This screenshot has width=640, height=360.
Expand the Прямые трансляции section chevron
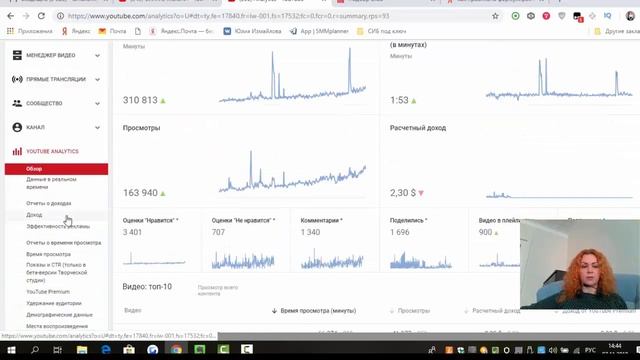pos(97,80)
